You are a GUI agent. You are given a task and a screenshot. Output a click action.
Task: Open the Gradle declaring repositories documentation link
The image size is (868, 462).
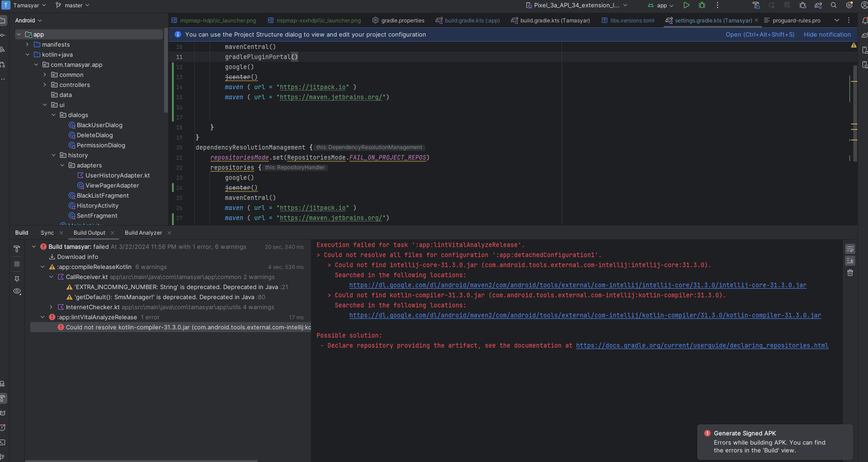coord(702,346)
